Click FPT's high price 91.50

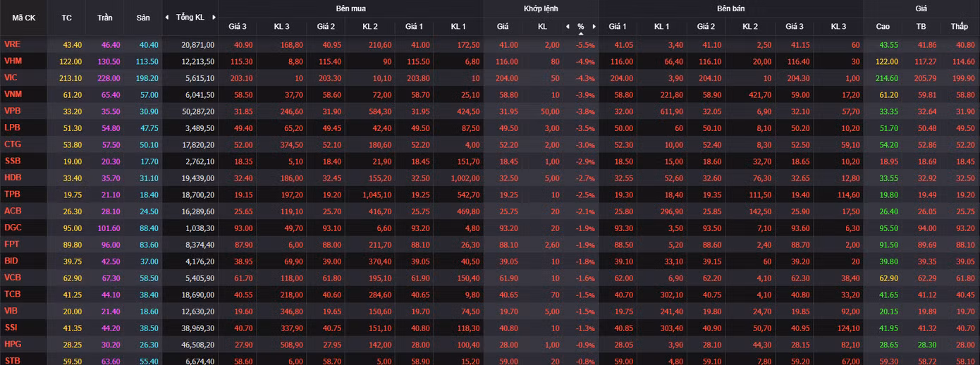point(889,244)
